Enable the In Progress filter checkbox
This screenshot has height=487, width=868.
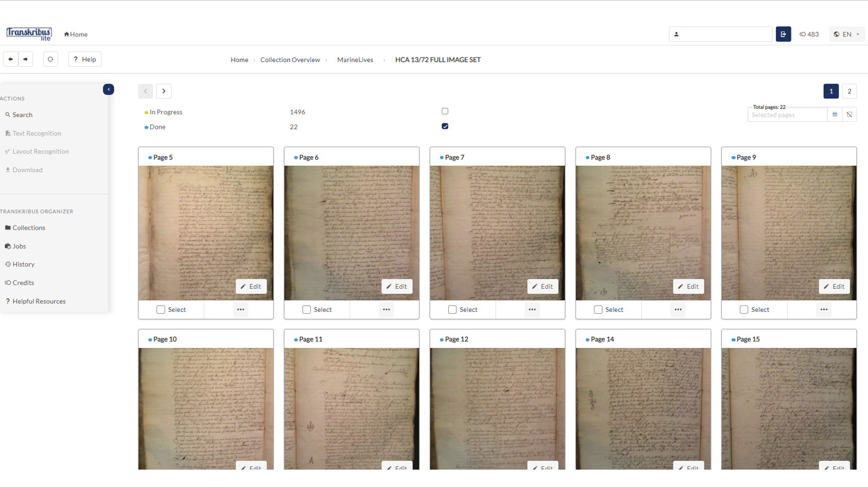pyautogui.click(x=445, y=111)
